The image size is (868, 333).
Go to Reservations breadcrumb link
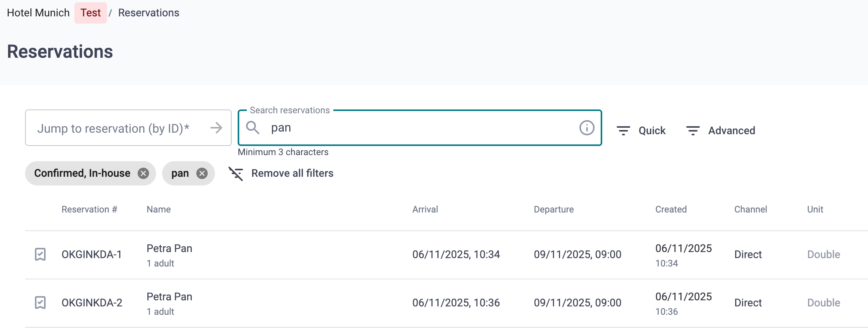(x=149, y=13)
